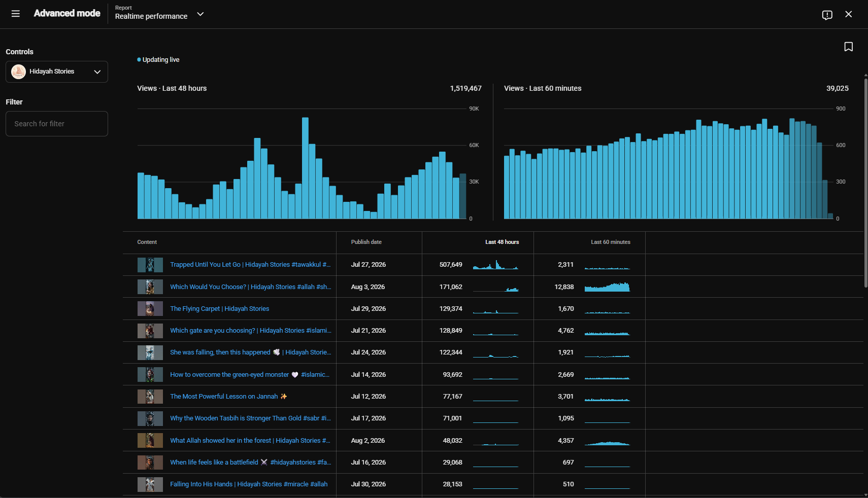Click thumbnail of 'What Allah showed her'
Image resolution: width=868 pixels, height=498 pixels.
coord(150,441)
